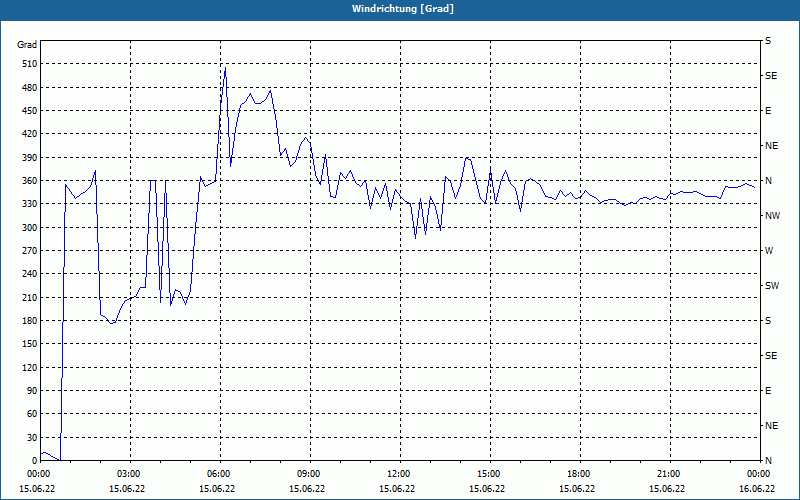Click the 60 y-axis value

pyautogui.click(x=32, y=414)
